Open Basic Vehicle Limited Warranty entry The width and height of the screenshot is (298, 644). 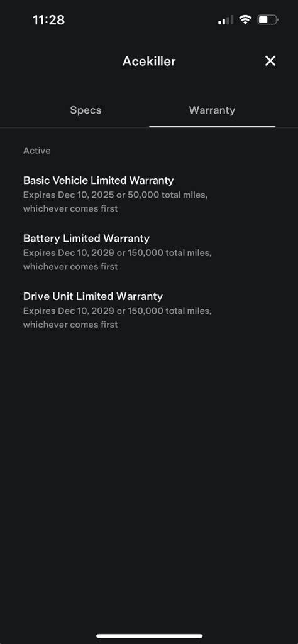pyautogui.click(x=115, y=195)
